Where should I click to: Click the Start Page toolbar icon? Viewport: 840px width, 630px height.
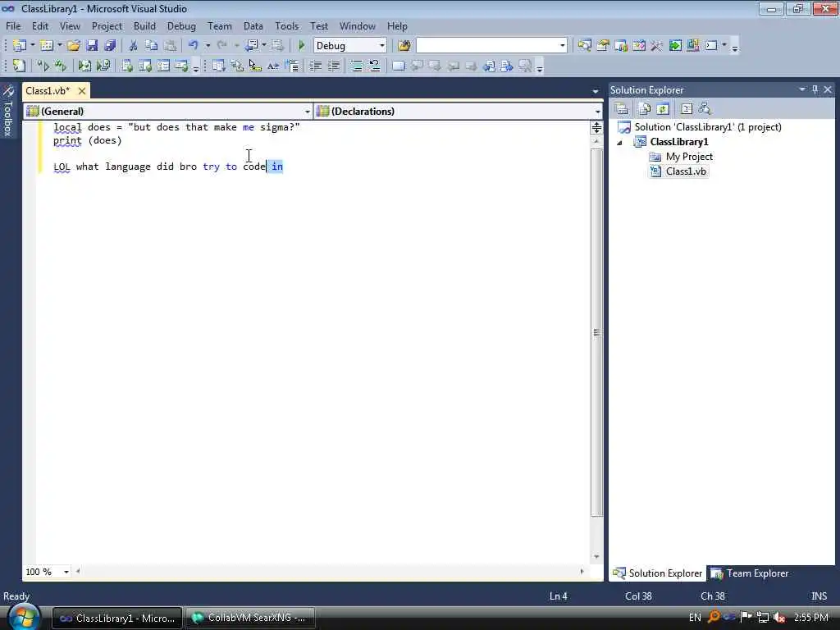click(x=675, y=46)
